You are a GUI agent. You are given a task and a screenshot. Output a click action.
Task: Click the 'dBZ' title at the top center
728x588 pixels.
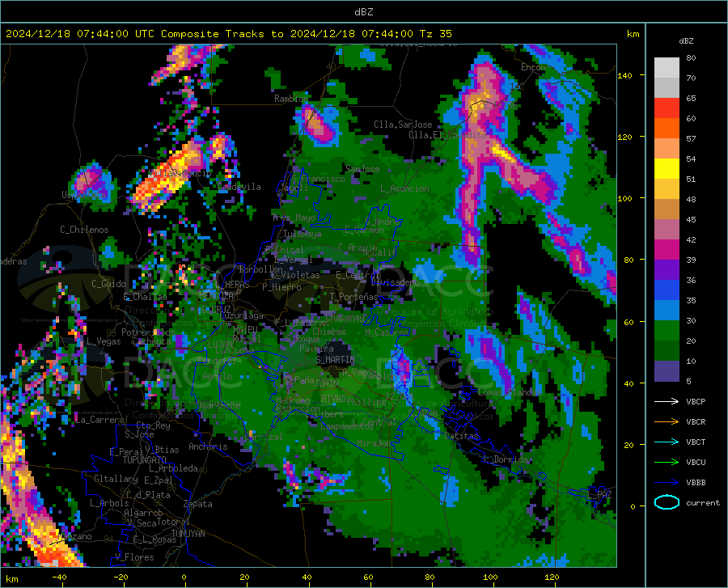coord(363,12)
